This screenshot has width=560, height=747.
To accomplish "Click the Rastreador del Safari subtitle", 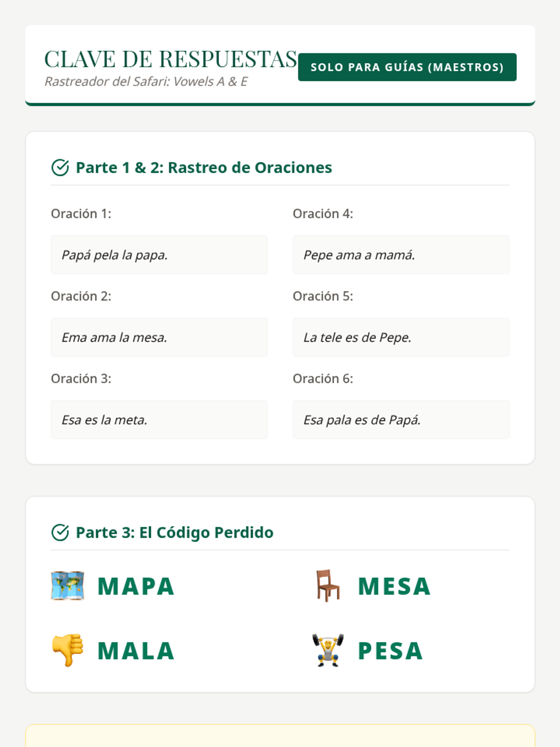I will point(146,82).
